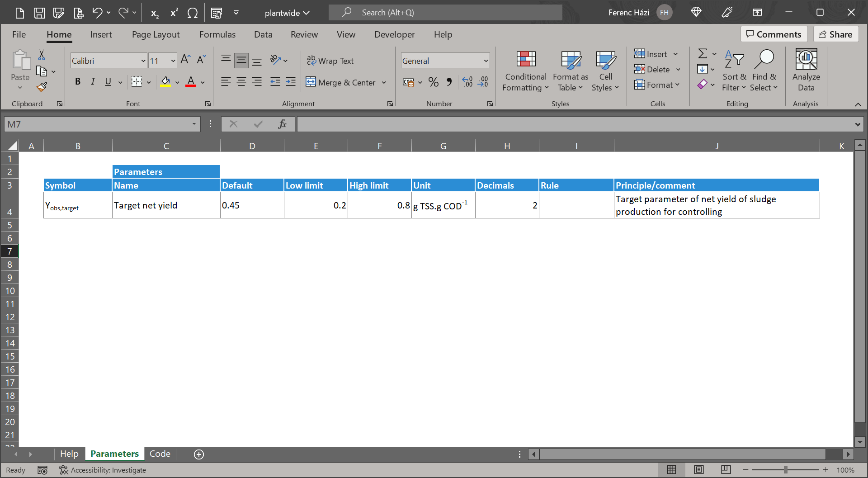Expand the Name Box dropdown arrow
Viewport: 868px width, 478px height.
[194, 124]
